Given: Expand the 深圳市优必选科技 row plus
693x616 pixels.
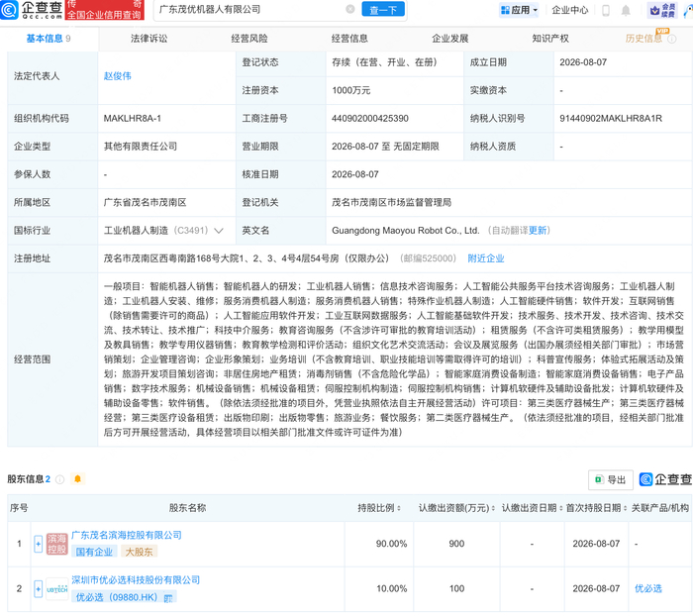Looking at the screenshot, I should pyautogui.click(x=38, y=589).
